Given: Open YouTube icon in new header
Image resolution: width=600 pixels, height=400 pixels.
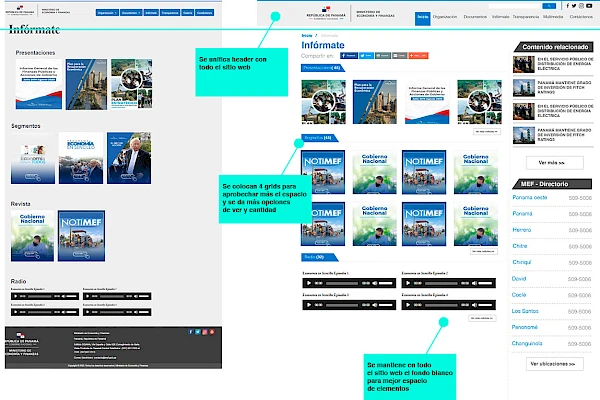Looking at the screenshot, I should [589, 6].
